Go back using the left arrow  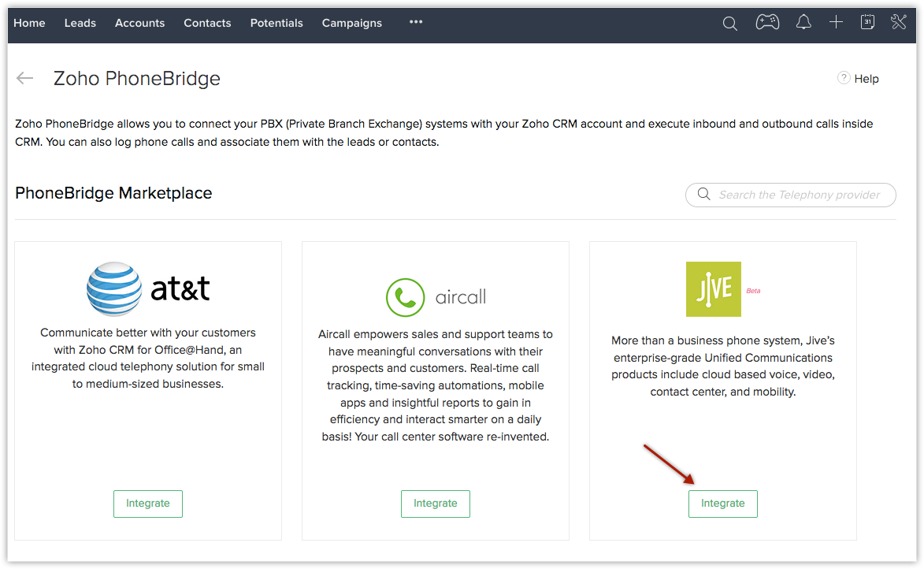[x=24, y=78]
